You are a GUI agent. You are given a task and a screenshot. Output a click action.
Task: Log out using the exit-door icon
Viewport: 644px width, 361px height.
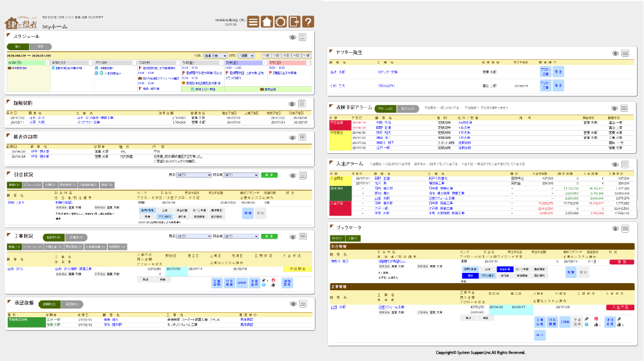click(294, 22)
